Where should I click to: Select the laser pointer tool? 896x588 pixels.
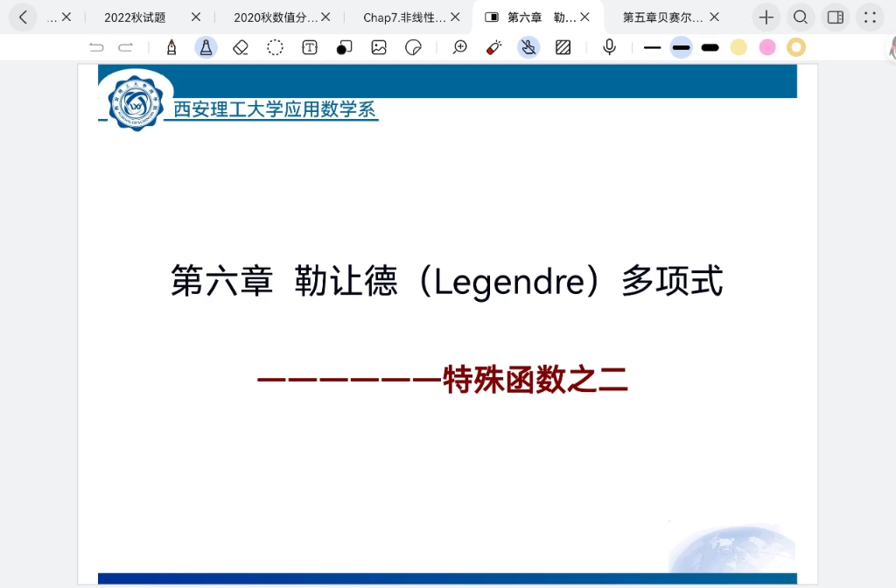(x=494, y=47)
